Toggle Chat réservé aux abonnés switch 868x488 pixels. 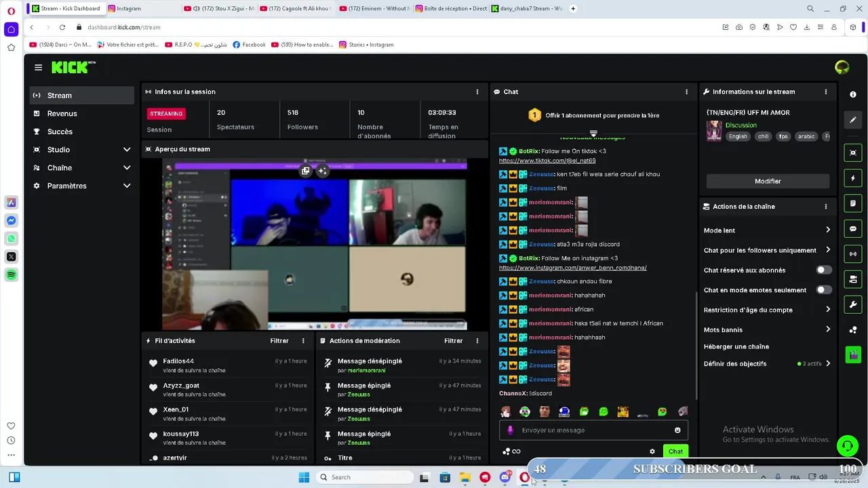[x=823, y=270]
